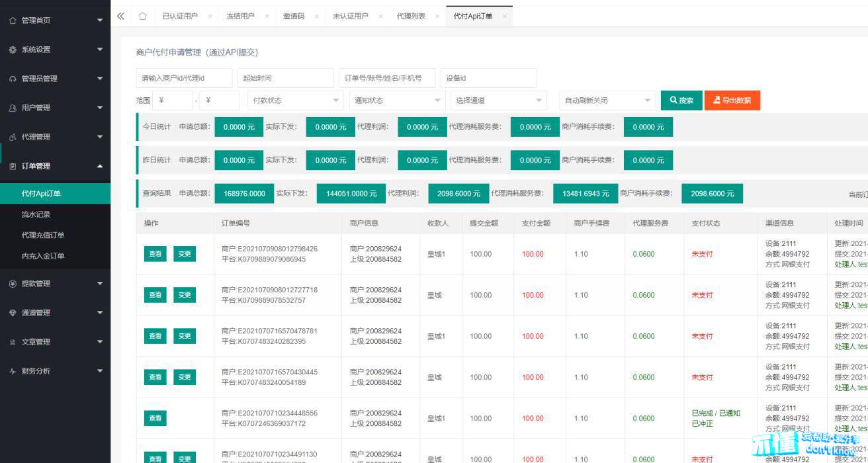Expand the 财务分析 sidebar menu

point(100,371)
